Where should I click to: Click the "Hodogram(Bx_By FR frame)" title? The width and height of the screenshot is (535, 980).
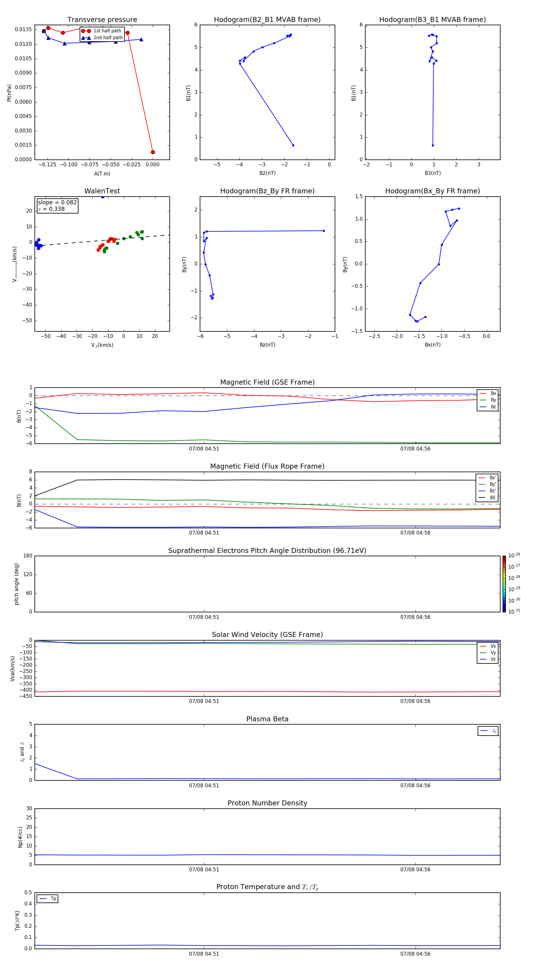pos(432,191)
